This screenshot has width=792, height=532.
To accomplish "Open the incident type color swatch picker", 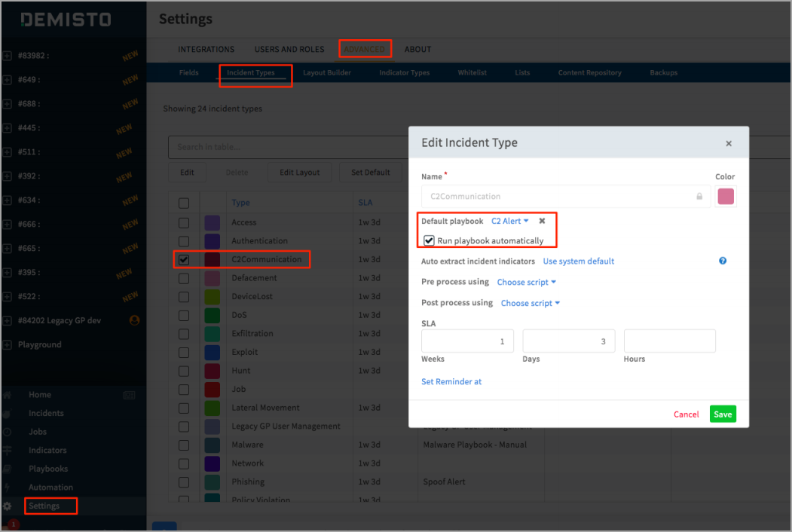I will [726, 196].
